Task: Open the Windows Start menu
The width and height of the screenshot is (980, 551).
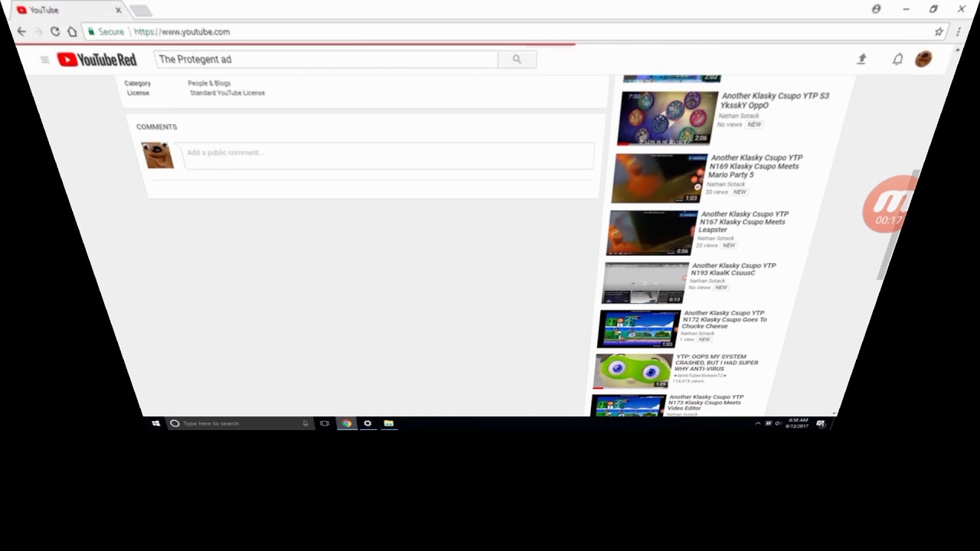Action: coord(156,423)
